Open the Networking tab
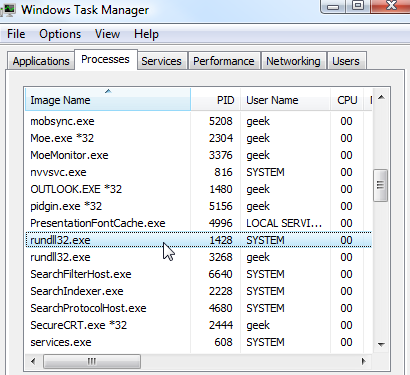 click(293, 61)
